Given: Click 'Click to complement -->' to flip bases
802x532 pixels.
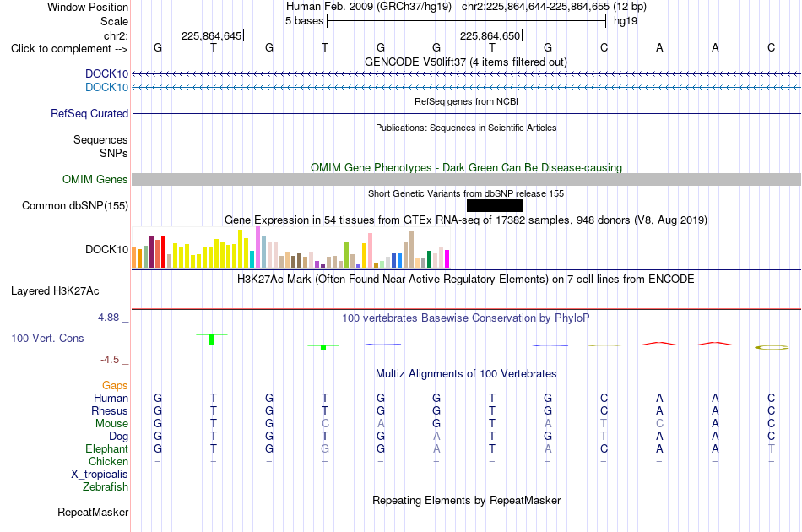Looking at the screenshot, I should (69, 49).
